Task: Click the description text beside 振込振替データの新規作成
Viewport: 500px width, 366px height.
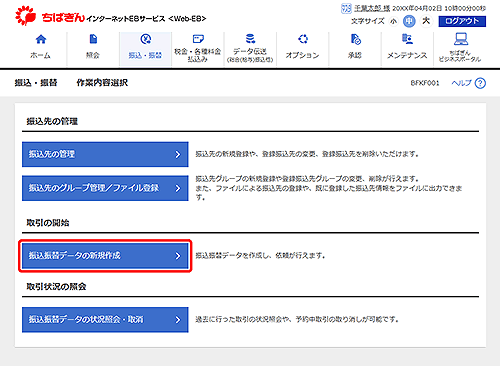Action: pos(260,256)
